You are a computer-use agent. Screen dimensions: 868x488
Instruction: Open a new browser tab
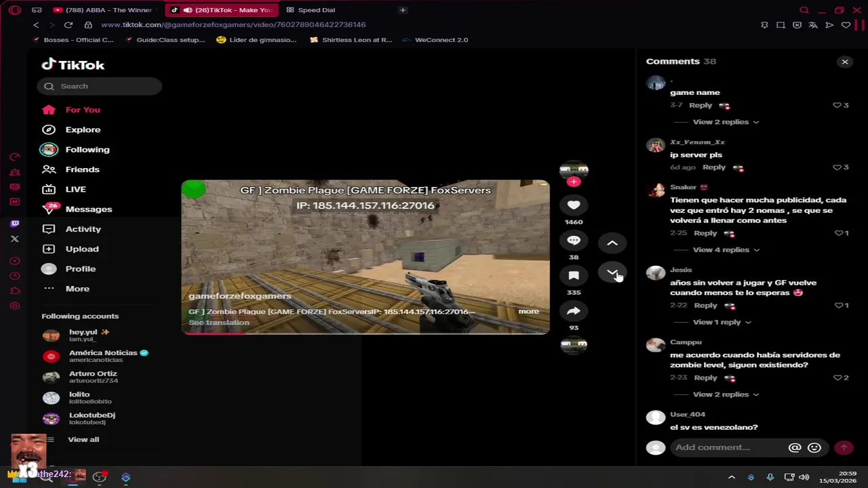[402, 10]
